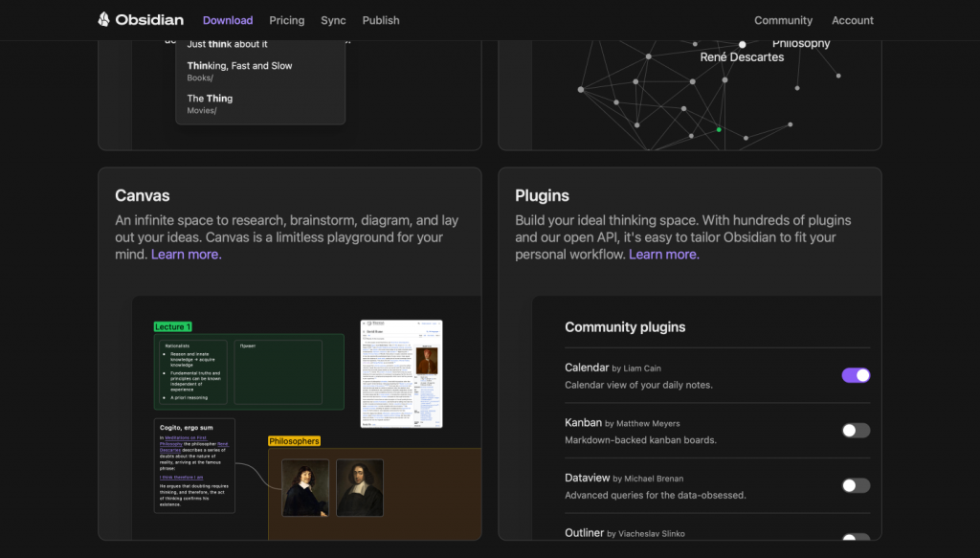Click 'Outliner by Viacheslav Slinko' plugin name
Viewport: 980px width, 558px height.
[625, 532]
